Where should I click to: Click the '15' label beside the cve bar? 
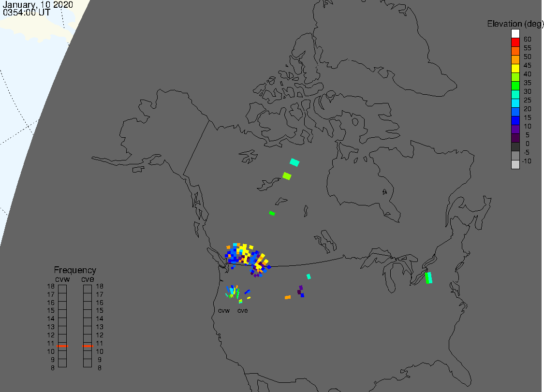click(100, 310)
